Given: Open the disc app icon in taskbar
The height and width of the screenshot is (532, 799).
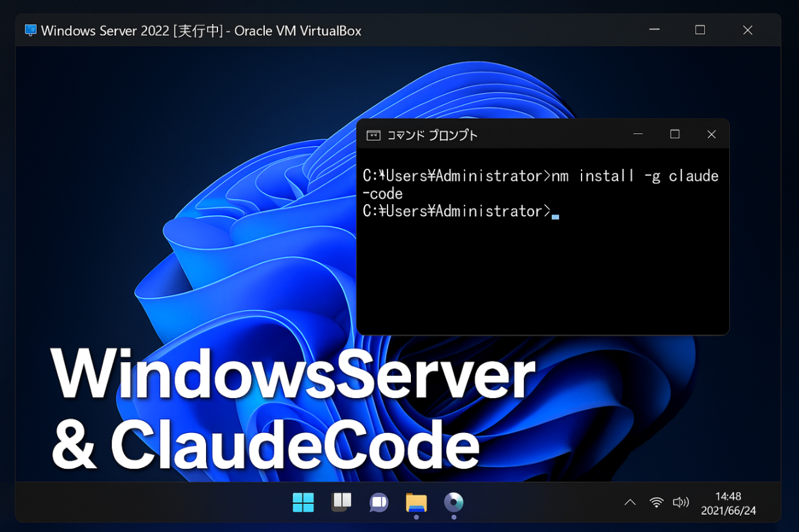Looking at the screenshot, I should click(454, 502).
